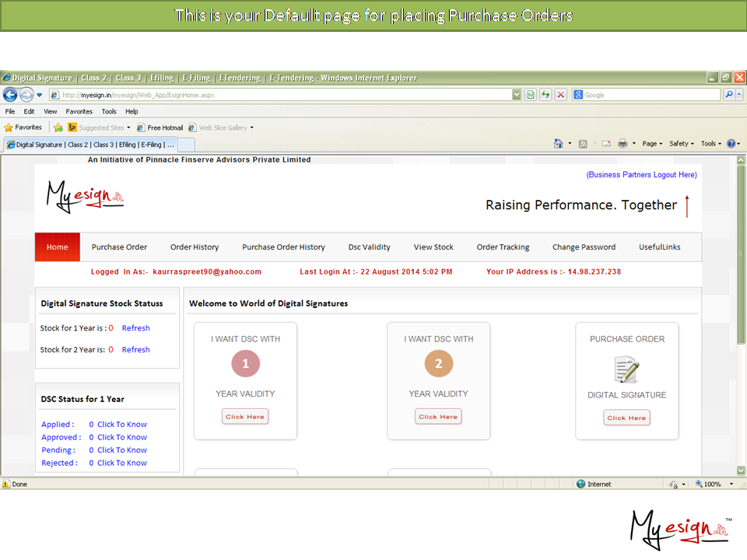The width and height of the screenshot is (747, 560).
Task: Refresh stock for 2 Year
Action: pos(135,350)
